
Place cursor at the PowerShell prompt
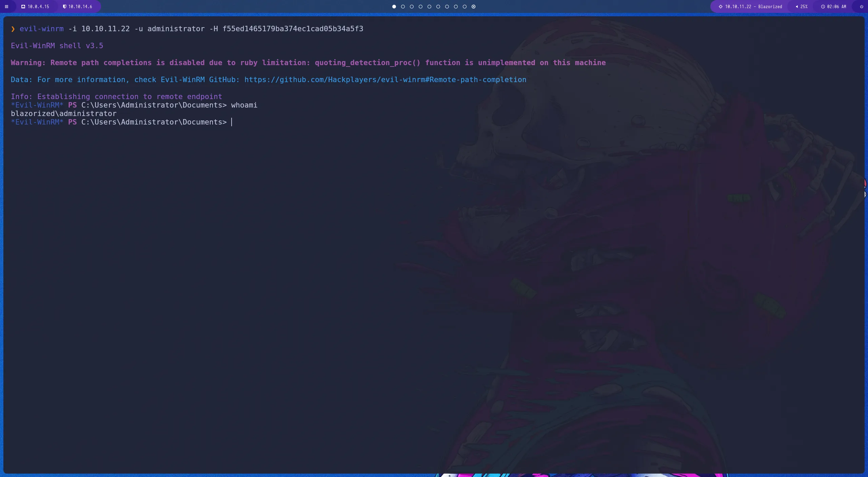coord(232,122)
